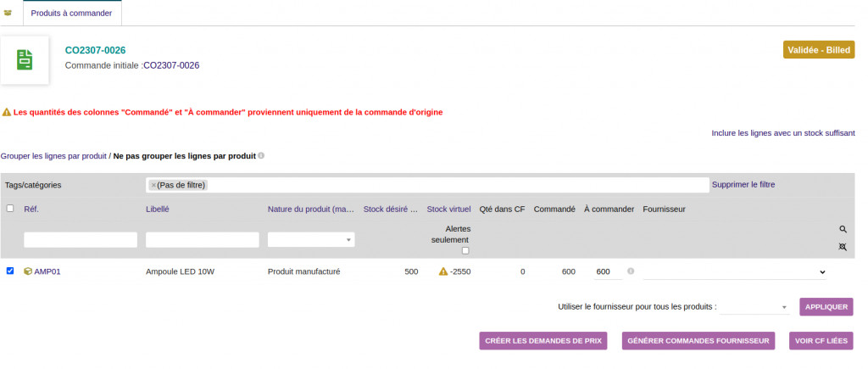Open the Nature du produit filter dropdown
Image resolution: width=868 pixels, height=369 pixels.
coord(311,240)
